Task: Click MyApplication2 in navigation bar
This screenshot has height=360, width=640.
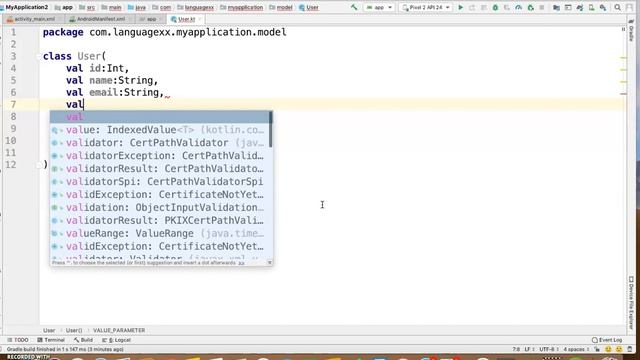Action: (x=26, y=7)
